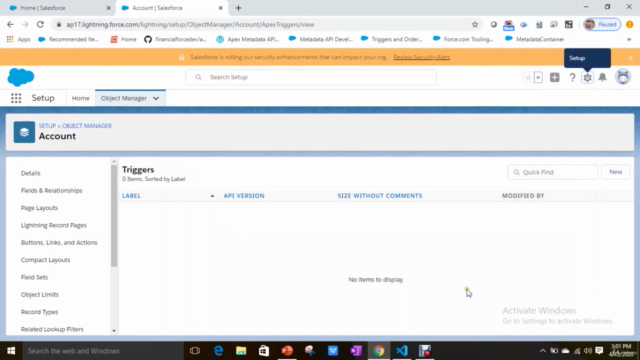Open the App Launcher grid icon

(16, 98)
